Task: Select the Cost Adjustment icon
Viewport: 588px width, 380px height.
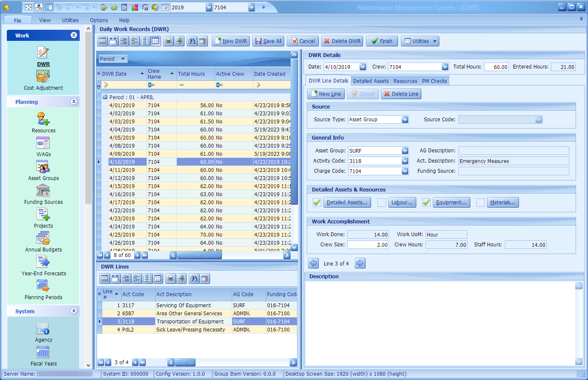Action: pyautogui.click(x=43, y=77)
